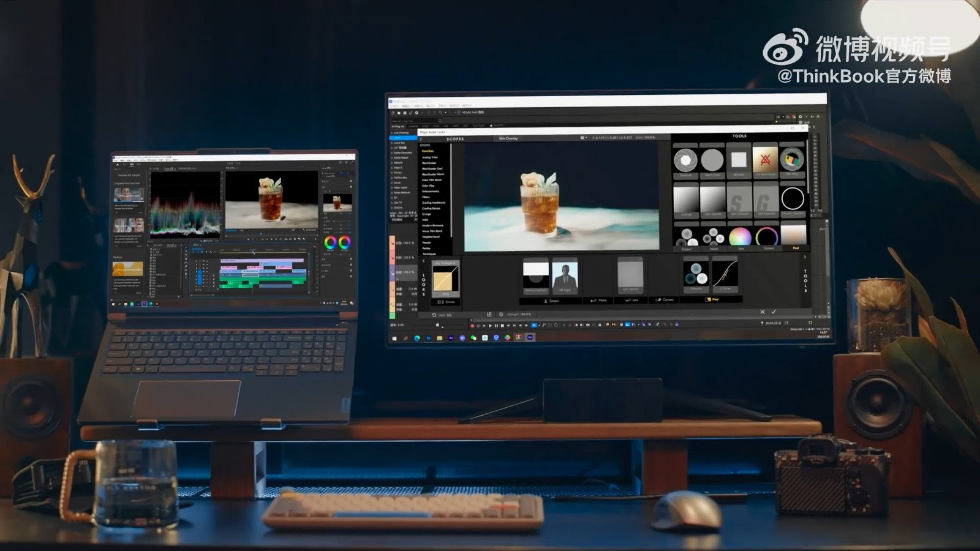The image size is (980, 551).
Task: Open the yellow tutorial thumbnail in Premiere Learn panel
Action: [127, 269]
